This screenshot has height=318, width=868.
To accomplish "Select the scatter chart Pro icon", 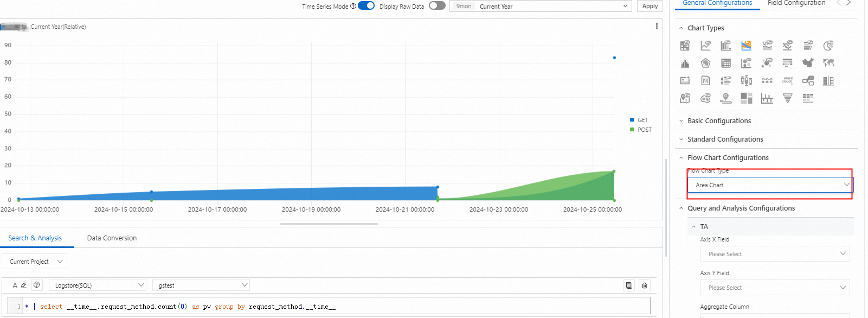I will 747,63.
